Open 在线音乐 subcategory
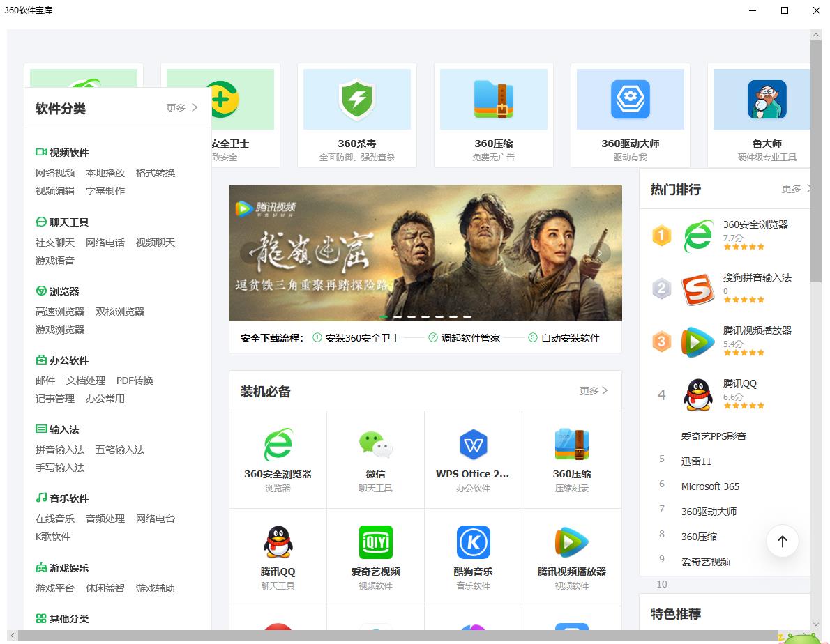 tap(55, 519)
